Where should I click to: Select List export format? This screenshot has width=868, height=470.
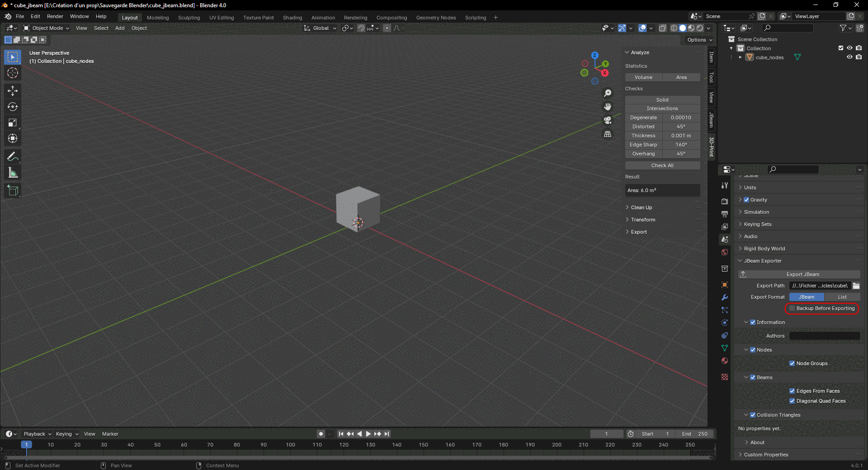(842, 297)
